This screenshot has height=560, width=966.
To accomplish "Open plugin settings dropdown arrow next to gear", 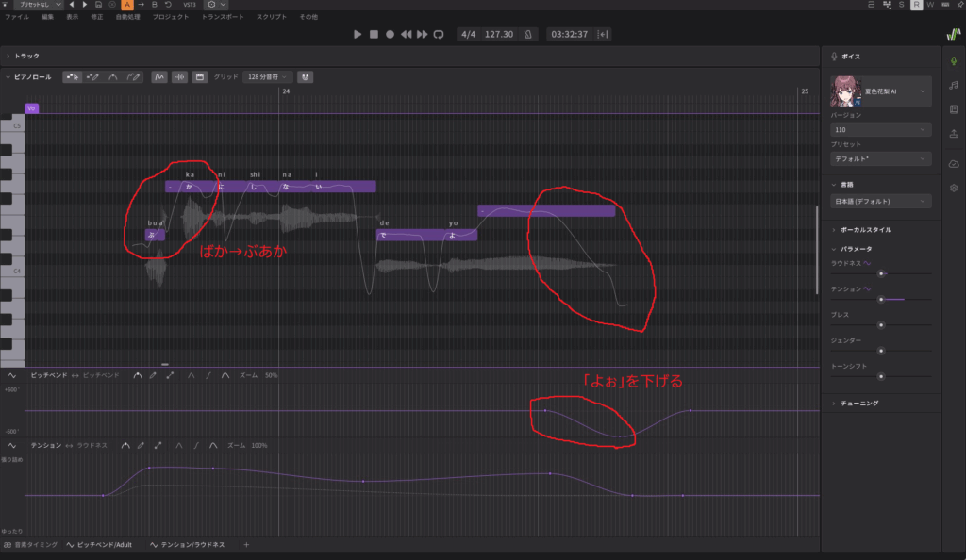I will pos(223,5).
